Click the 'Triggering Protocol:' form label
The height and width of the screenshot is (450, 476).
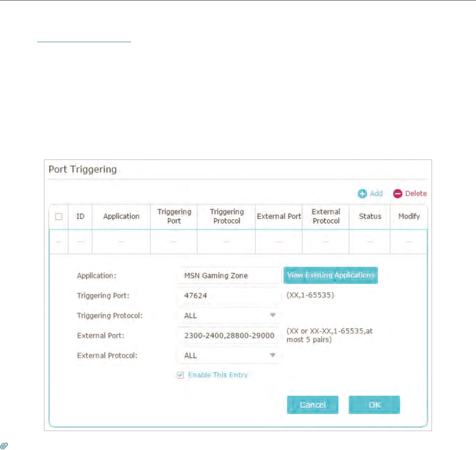point(110,316)
